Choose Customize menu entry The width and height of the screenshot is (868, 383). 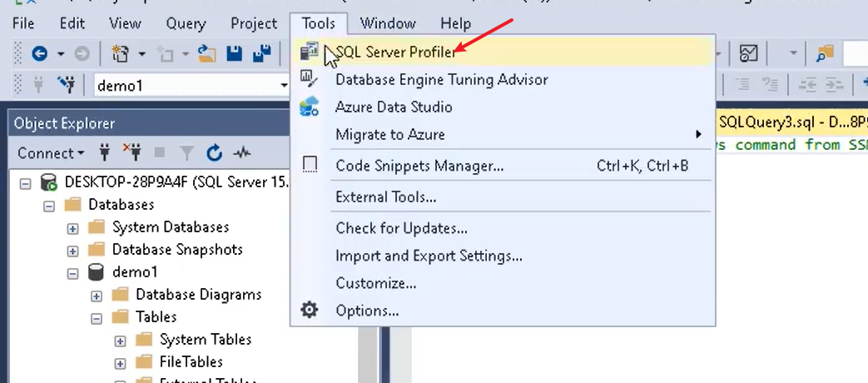point(503,283)
